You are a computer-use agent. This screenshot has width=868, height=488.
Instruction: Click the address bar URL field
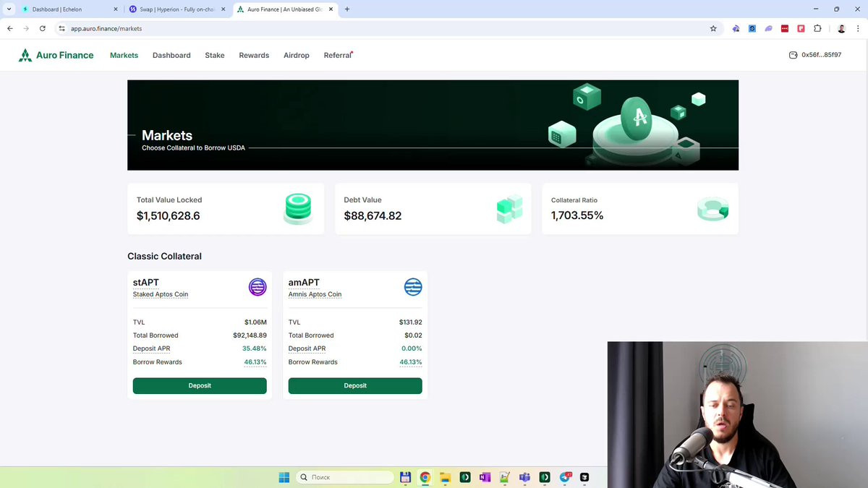point(388,28)
